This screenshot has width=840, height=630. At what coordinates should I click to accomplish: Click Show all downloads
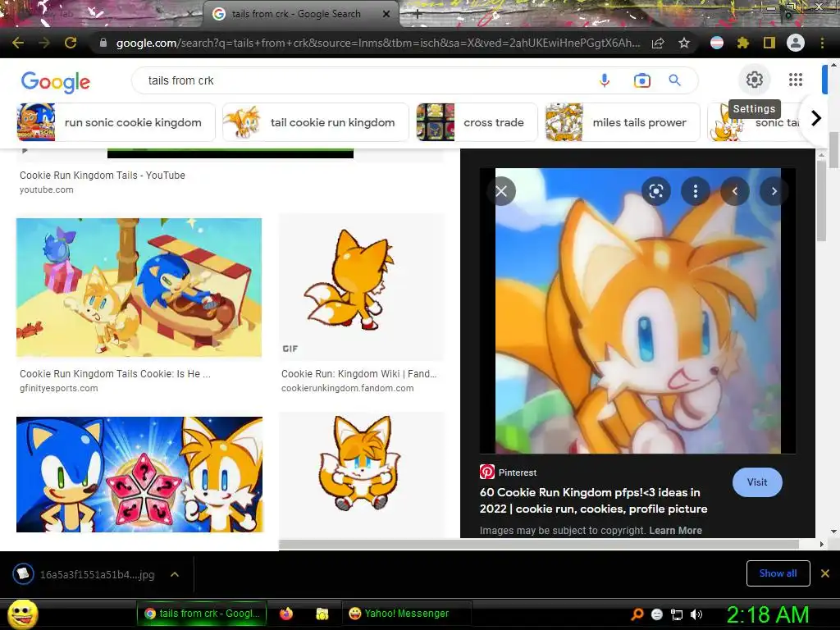click(778, 573)
